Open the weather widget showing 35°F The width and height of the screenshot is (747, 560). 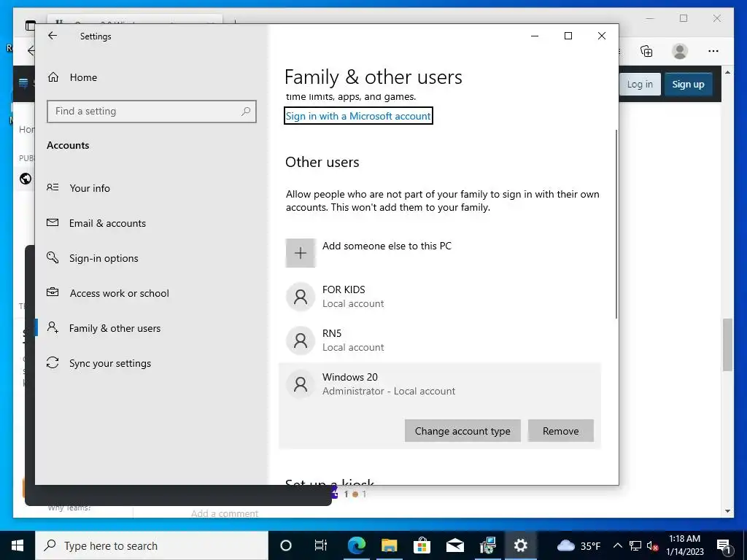click(x=578, y=545)
